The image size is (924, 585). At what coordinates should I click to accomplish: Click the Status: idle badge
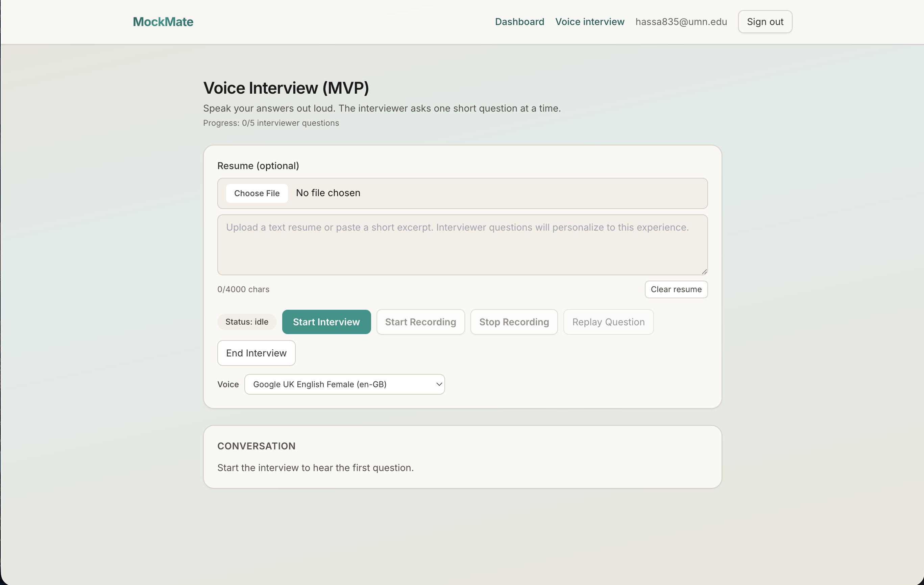click(x=246, y=322)
